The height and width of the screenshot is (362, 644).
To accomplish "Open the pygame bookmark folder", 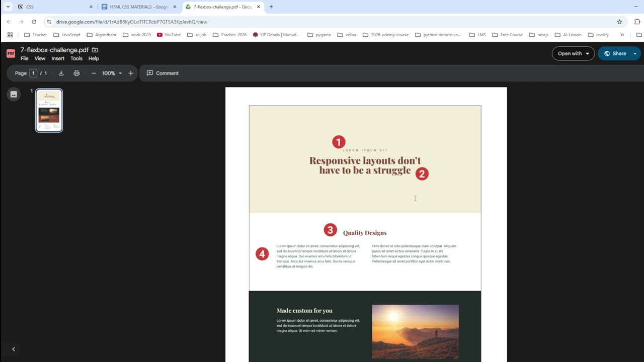I will click(x=319, y=35).
